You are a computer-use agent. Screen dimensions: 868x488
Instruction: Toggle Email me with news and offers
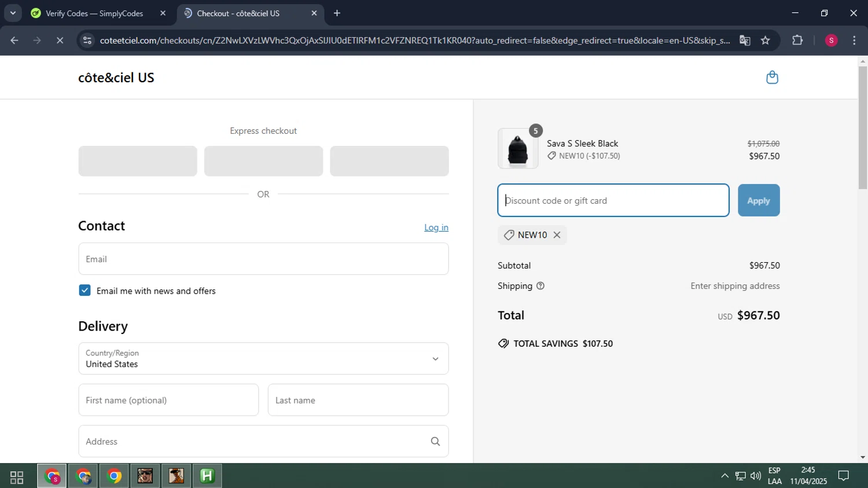(x=85, y=291)
